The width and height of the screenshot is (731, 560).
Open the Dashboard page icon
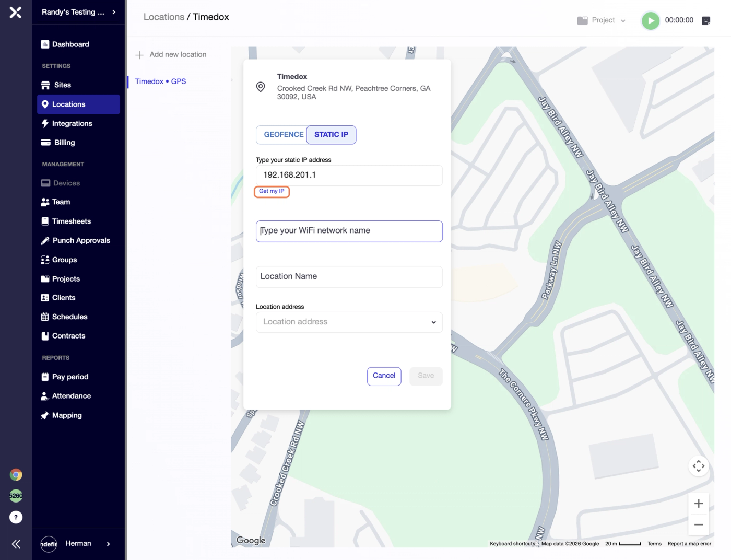click(x=45, y=44)
